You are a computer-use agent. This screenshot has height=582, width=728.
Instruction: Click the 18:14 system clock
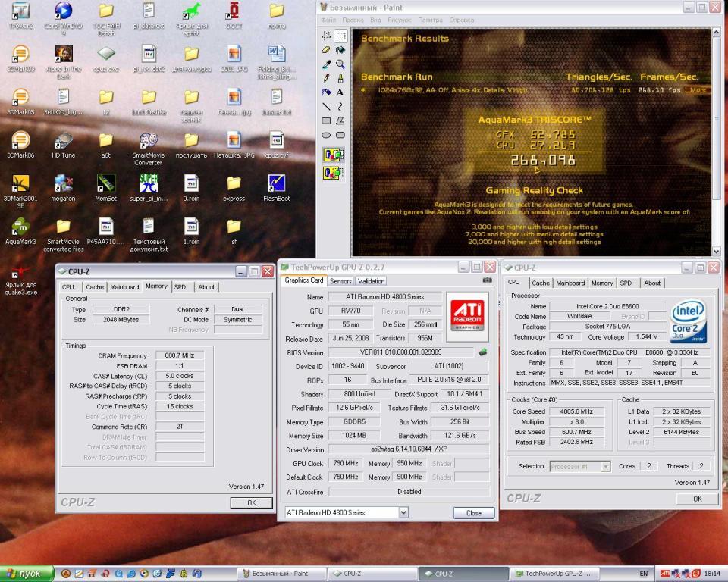[713, 574]
